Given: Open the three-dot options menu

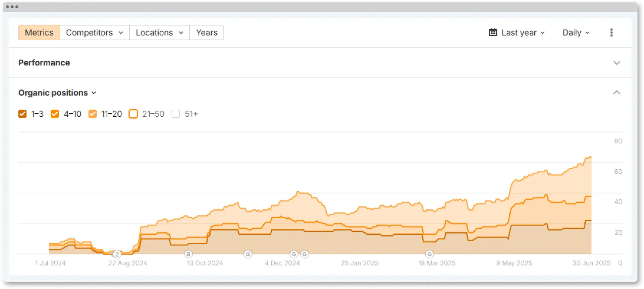Looking at the screenshot, I should (x=611, y=33).
